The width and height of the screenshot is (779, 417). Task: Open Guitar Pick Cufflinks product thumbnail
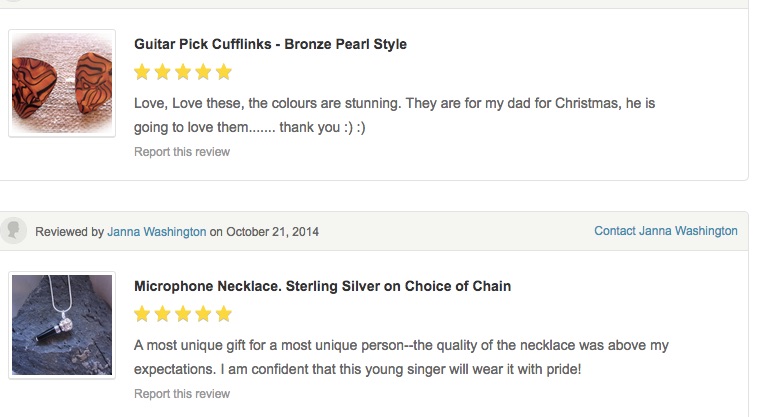point(62,83)
